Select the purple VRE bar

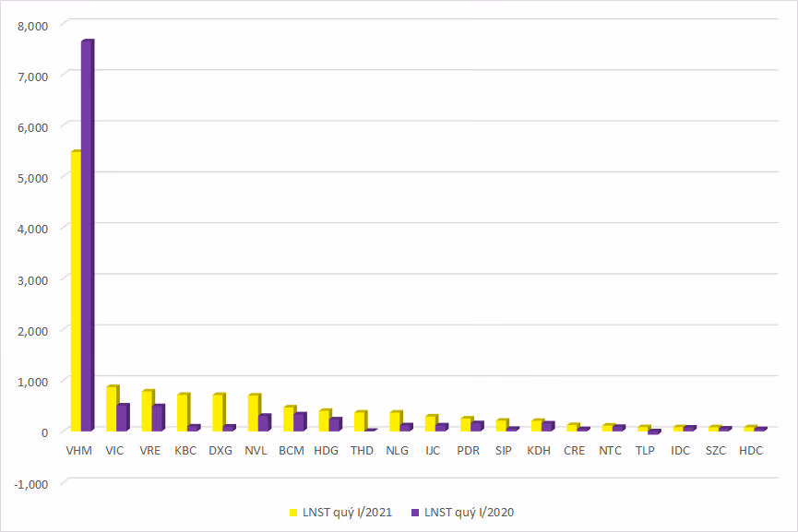(x=158, y=419)
